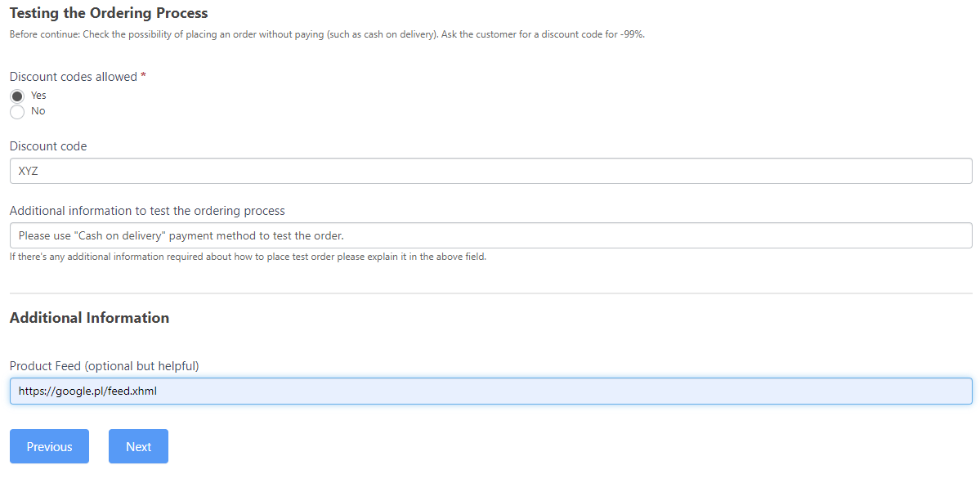
Task: Click the red required asterisk
Action: (x=144, y=76)
